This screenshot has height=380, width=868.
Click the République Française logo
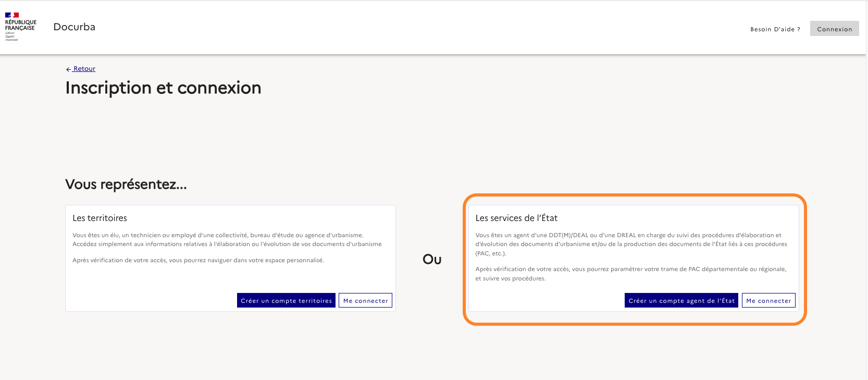20,27
